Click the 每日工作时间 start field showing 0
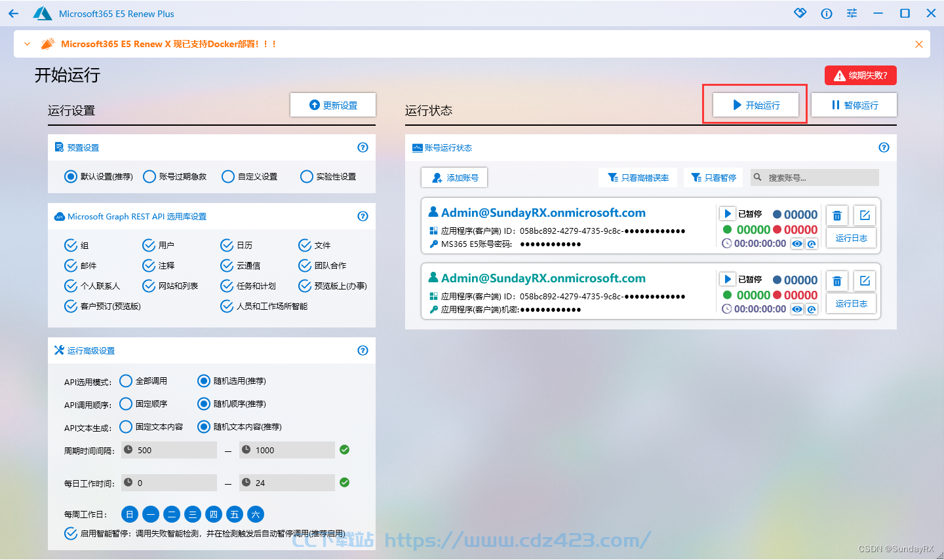Image resolution: width=944 pixels, height=560 pixels. [x=169, y=483]
